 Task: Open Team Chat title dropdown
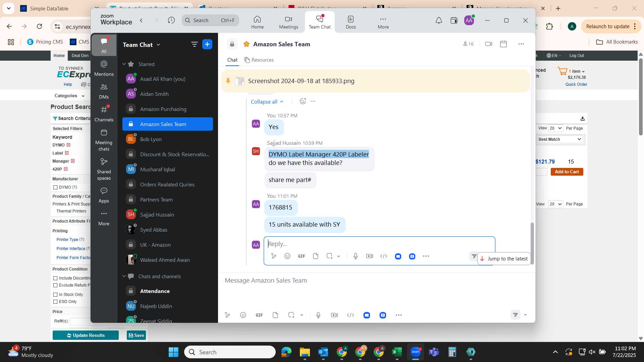coord(158,45)
